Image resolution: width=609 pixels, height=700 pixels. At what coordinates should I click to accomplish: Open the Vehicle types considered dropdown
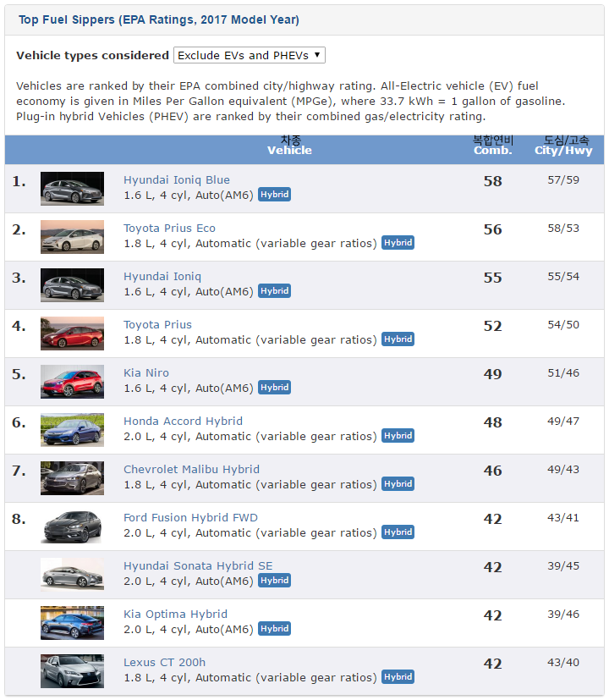pyautogui.click(x=249, y=55)
